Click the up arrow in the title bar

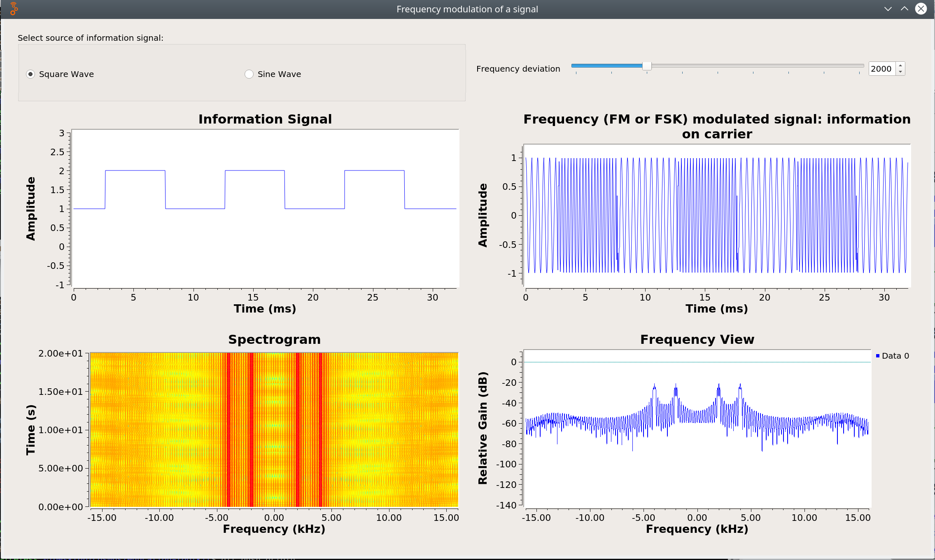[904, 9]
